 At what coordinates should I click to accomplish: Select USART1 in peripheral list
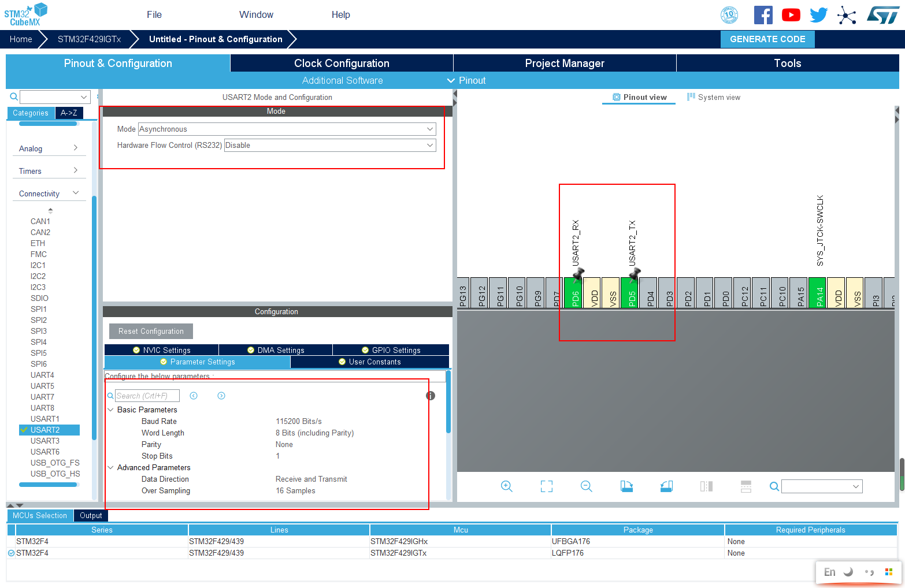point(45,419)
